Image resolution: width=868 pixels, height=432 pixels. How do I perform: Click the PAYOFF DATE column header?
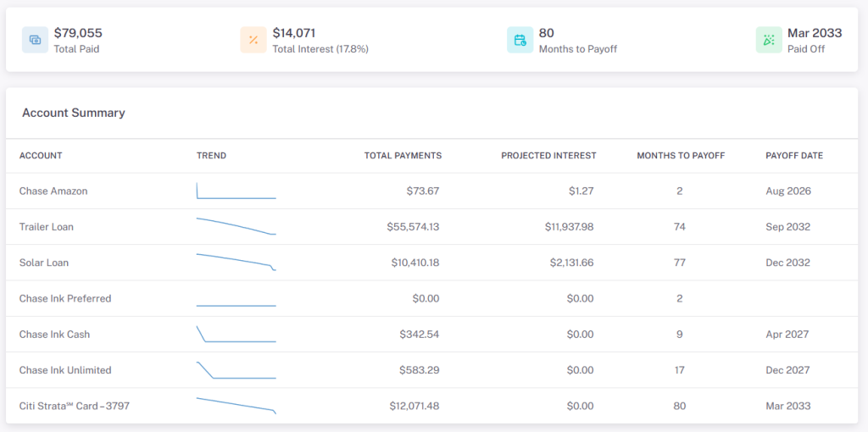click(x=794, y=155)
